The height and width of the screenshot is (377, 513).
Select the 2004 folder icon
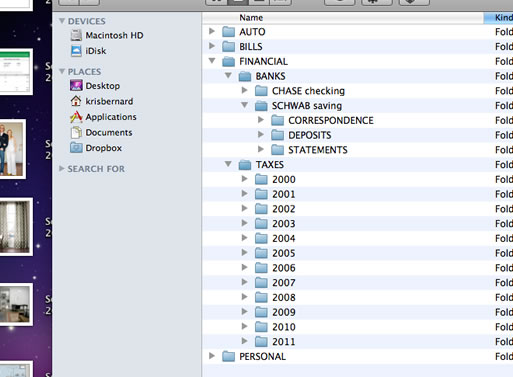(261, 239)
